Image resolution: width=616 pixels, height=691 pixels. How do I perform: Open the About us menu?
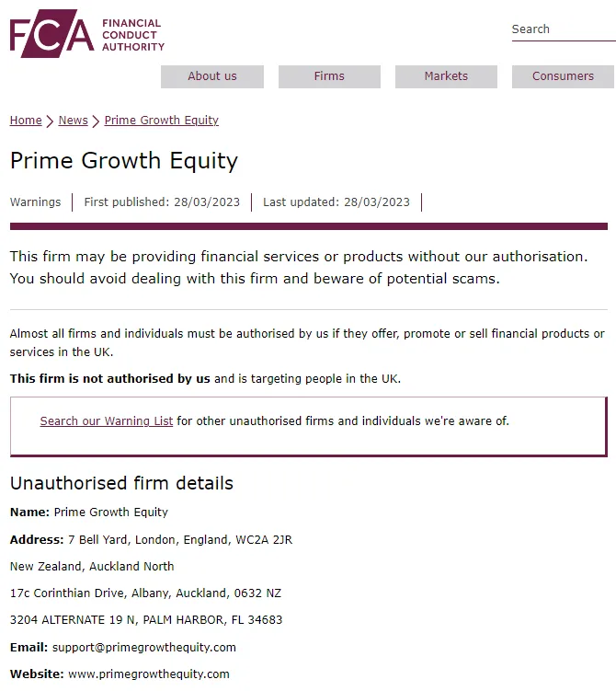pos(212,76)
